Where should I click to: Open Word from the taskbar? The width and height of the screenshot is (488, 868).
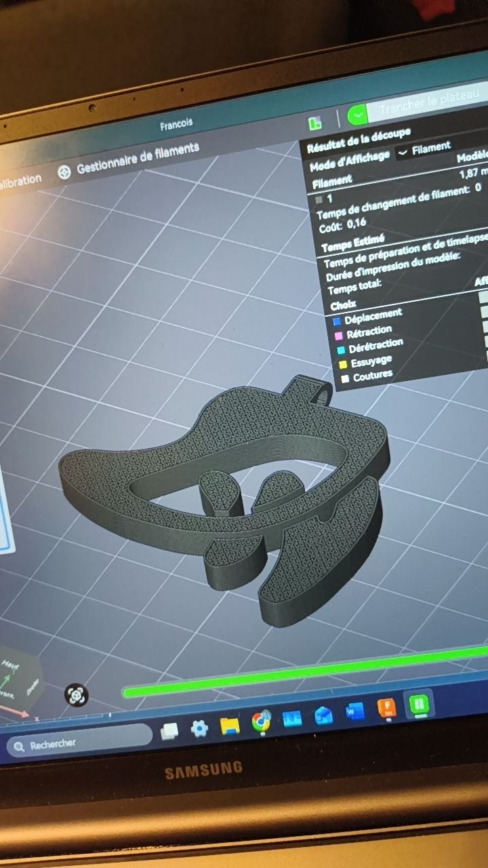354,712
